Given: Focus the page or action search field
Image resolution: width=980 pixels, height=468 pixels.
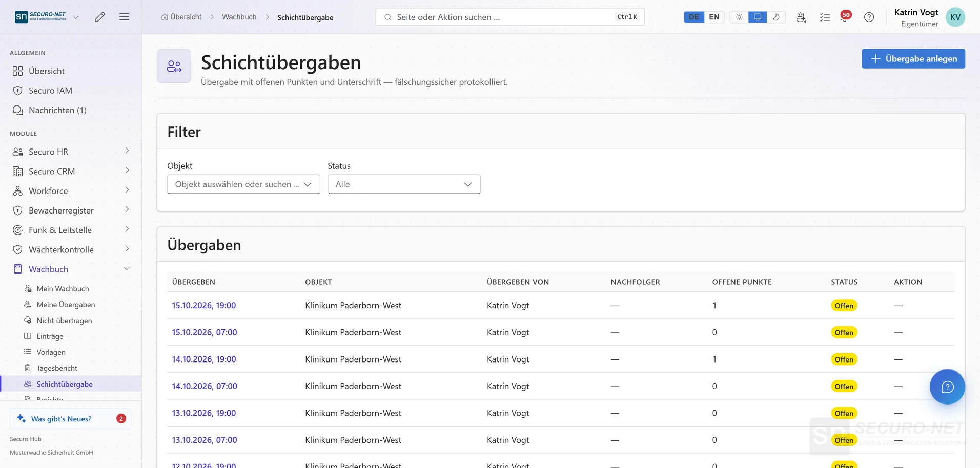Looking at the screenshot, I should tap(510, 17).
